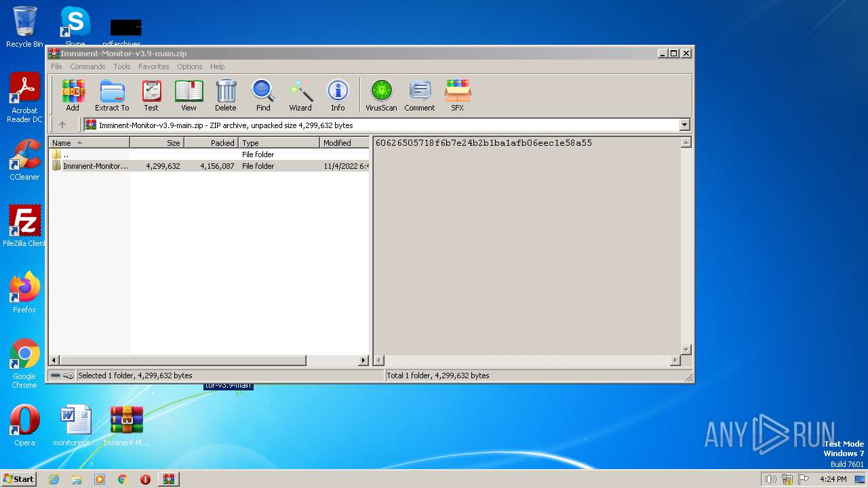The width and height of the screenshot is (868, 488).
Task: Select Acrobat Reader DC desktop icon
Action: click(24, 98)
